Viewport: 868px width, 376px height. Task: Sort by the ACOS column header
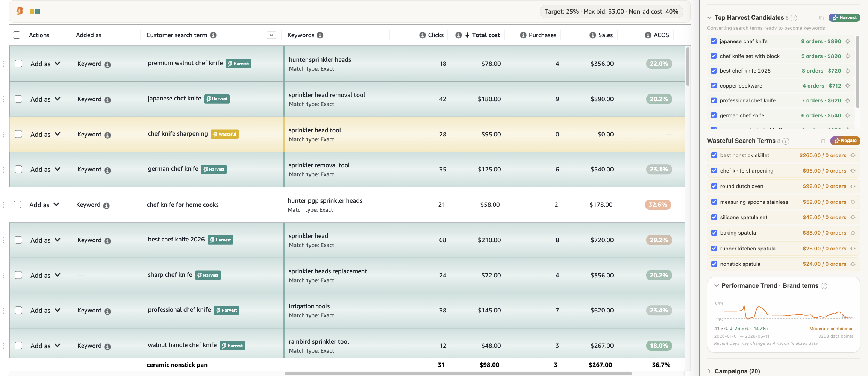click(661, 35)
